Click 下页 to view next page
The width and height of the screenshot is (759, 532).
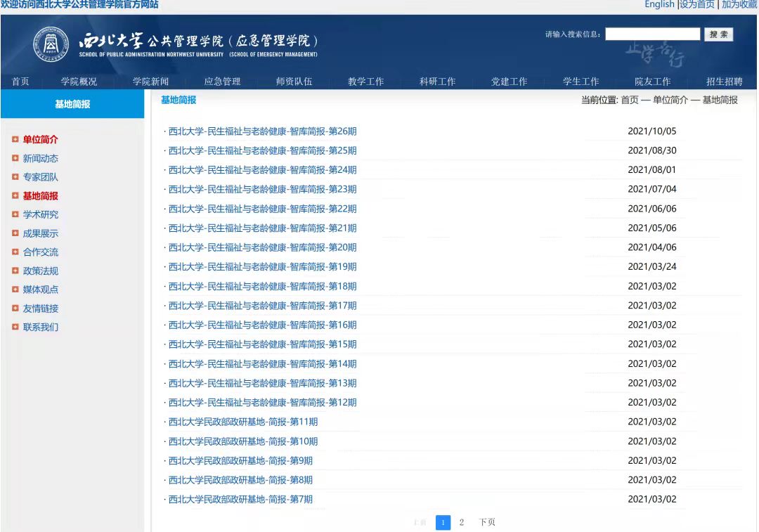tap(487, 522)
